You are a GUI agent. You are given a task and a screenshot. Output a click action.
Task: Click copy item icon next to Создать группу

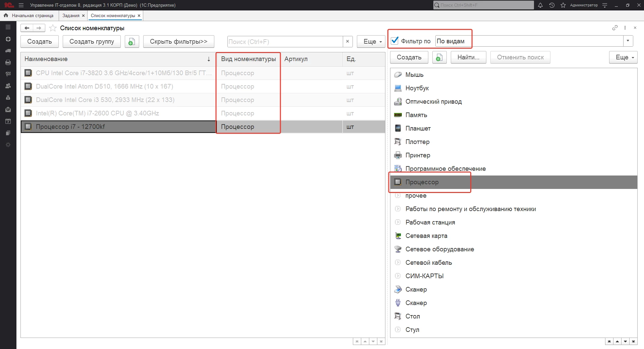point(132,42)
